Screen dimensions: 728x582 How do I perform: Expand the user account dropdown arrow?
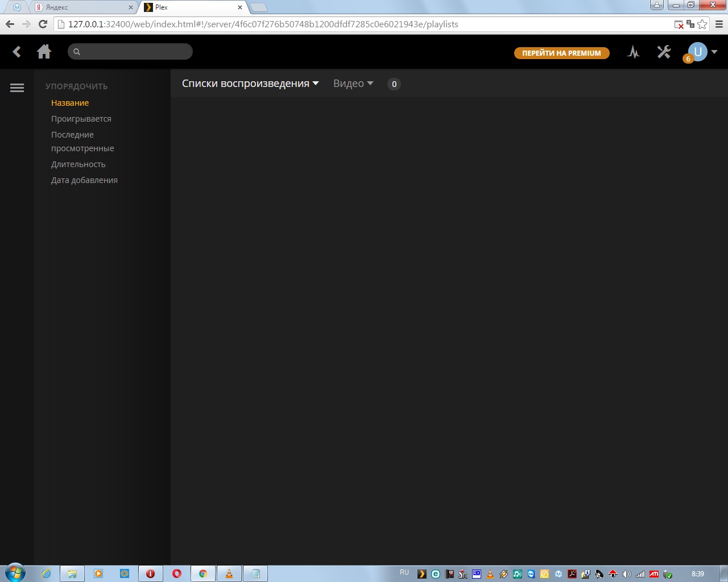point(714,51)
